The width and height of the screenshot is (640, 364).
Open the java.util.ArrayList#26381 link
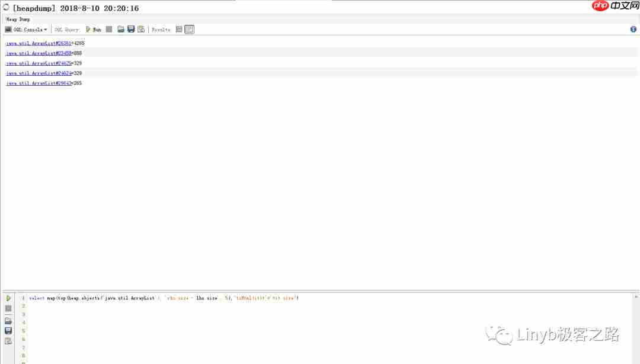(x=39, y=43)
